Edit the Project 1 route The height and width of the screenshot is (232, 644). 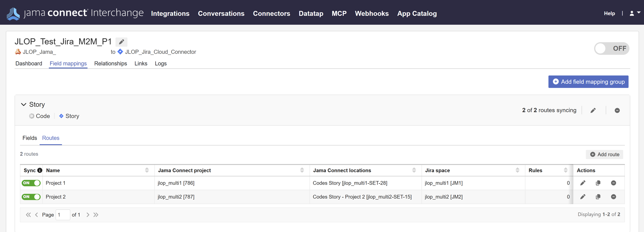tap(583, 183)
